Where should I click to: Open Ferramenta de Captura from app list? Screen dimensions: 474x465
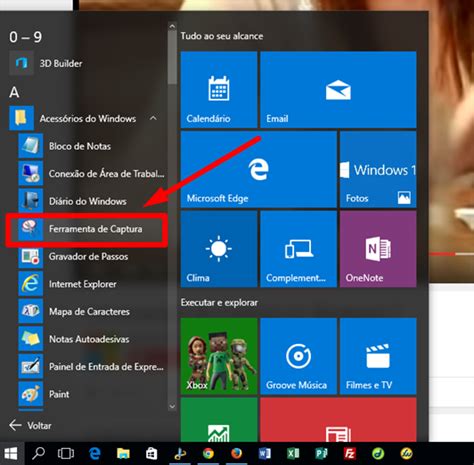pyautogui.click(x=87, y=229)
